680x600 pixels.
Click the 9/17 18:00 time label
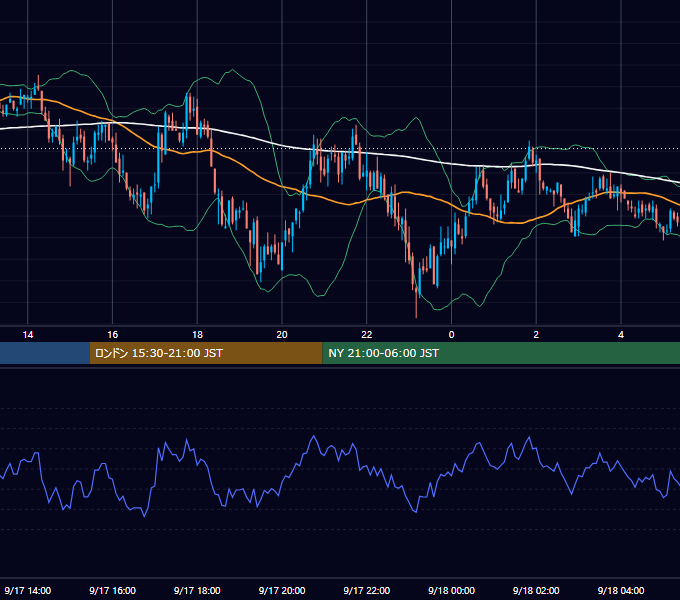[x=197, y=590]
